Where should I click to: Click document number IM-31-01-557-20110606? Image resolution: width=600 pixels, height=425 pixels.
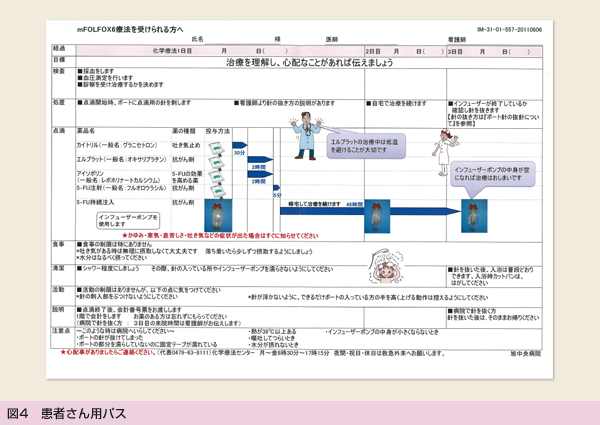pyautogui.click(x=509, y=29)
